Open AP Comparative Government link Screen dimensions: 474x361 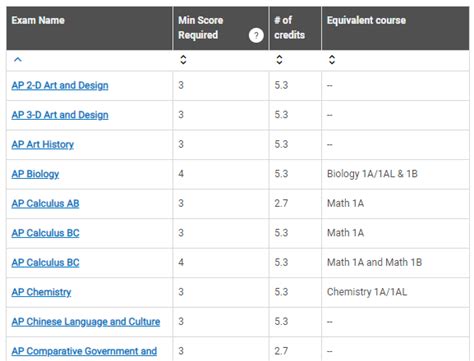pos(84,351)
